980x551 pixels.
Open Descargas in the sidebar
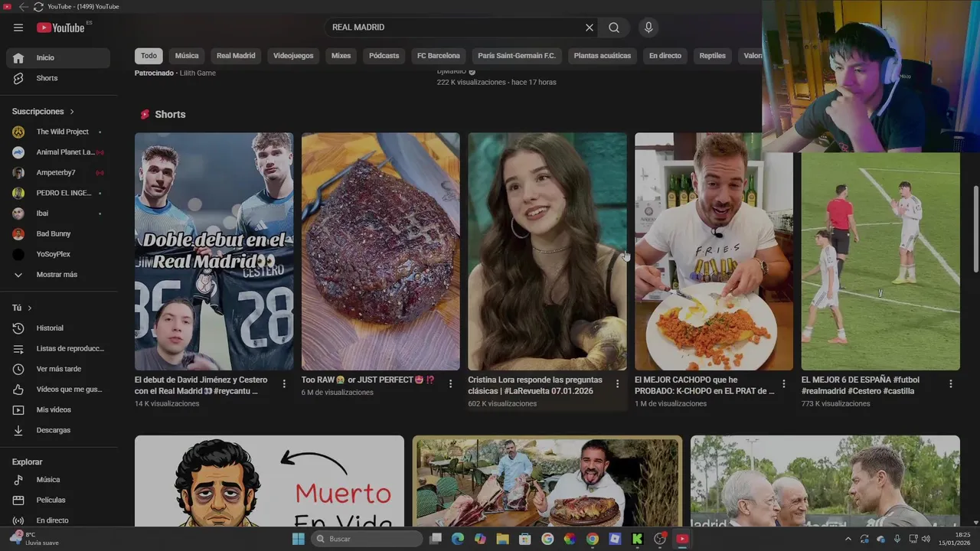[x=58, y=430]
